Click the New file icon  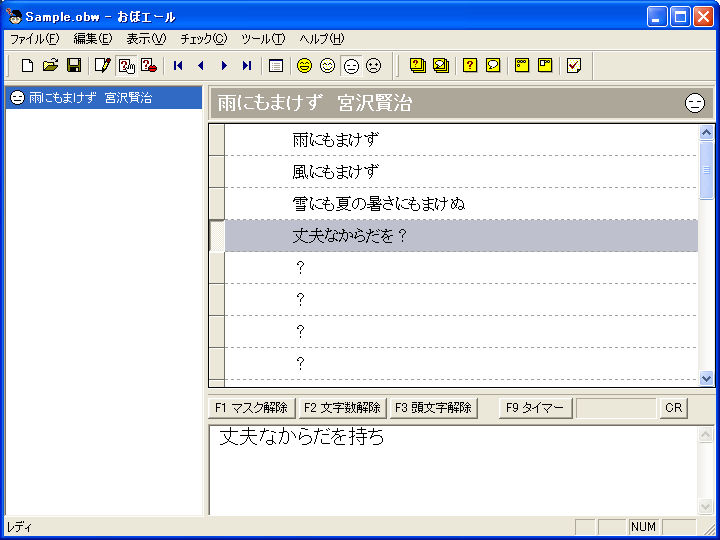(x=28, y=66)
